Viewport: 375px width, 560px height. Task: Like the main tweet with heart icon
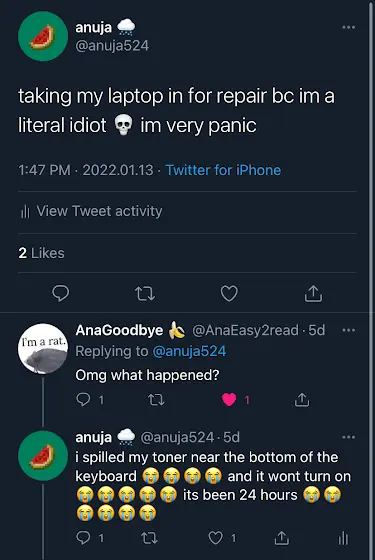point(229,294)
